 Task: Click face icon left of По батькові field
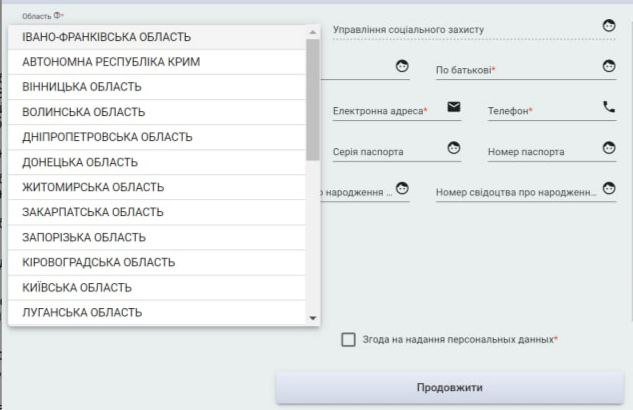click(402, 67)
